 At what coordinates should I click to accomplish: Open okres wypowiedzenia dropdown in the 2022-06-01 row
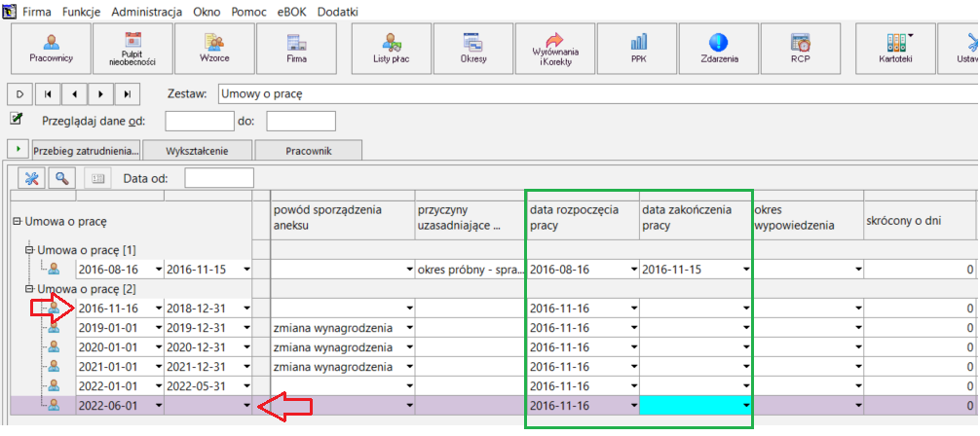(859, 406)
